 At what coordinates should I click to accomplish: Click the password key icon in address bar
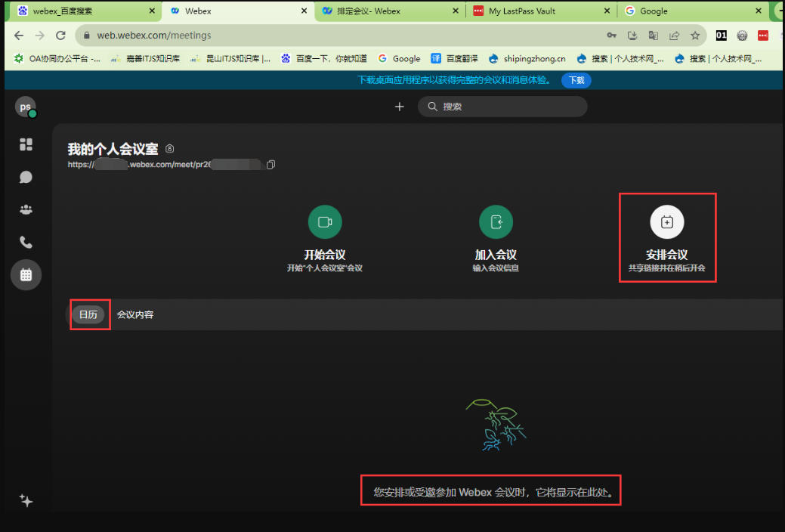point(611,36)
